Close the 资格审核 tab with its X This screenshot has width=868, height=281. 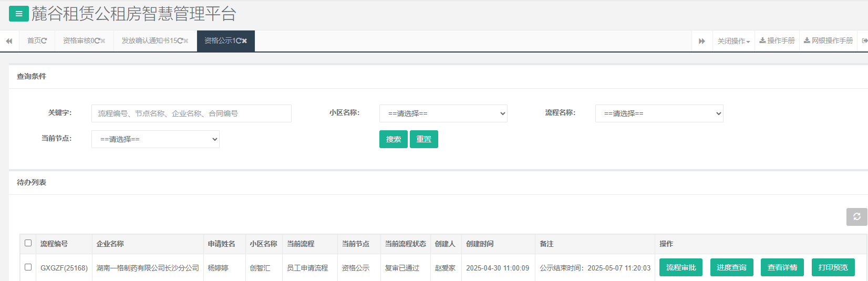[103, 41]
